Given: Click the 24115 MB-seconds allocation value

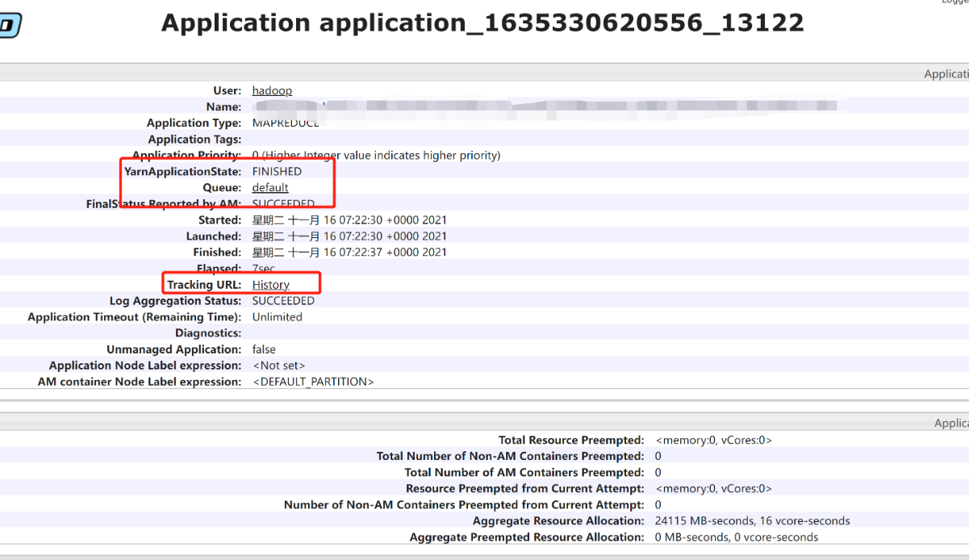Looking at the screenshot, I should 753,521.
